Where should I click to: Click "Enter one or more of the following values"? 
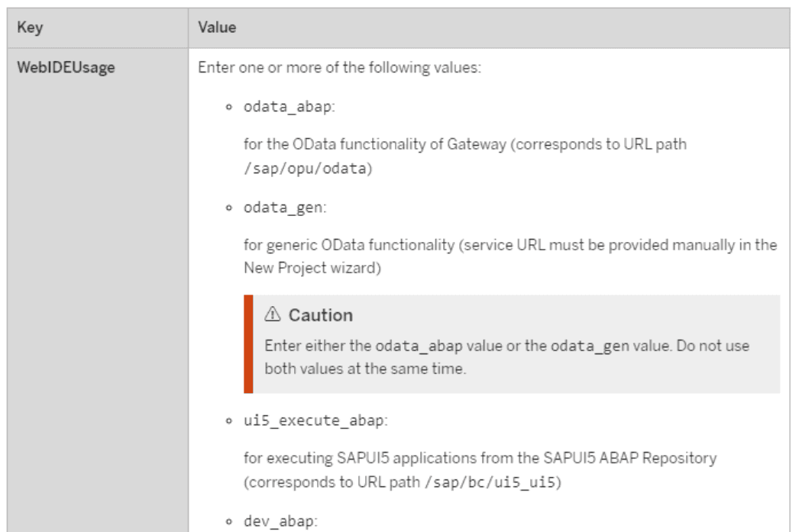coord(339,67)
